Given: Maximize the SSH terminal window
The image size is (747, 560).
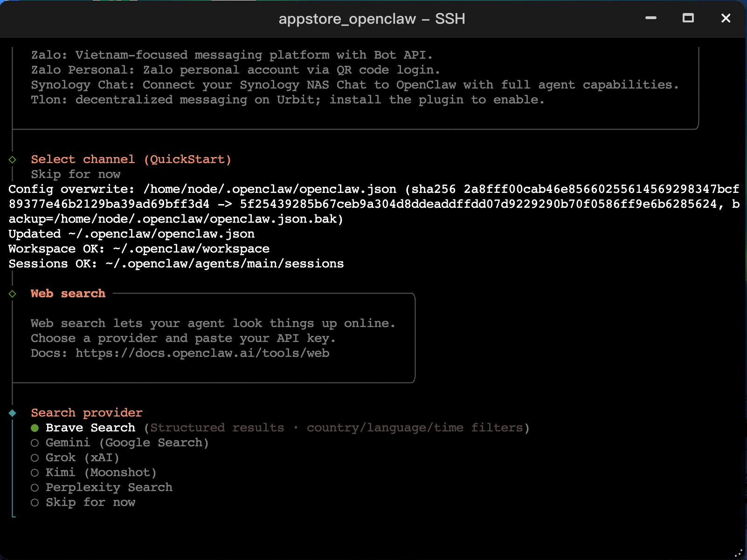Looking at the screenshot, I should [688, 18].
